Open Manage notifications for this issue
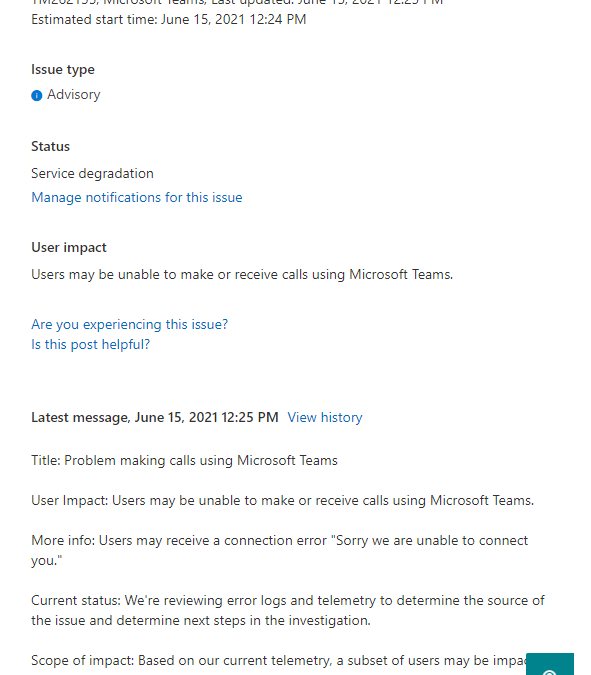 (x=136, y=197)
